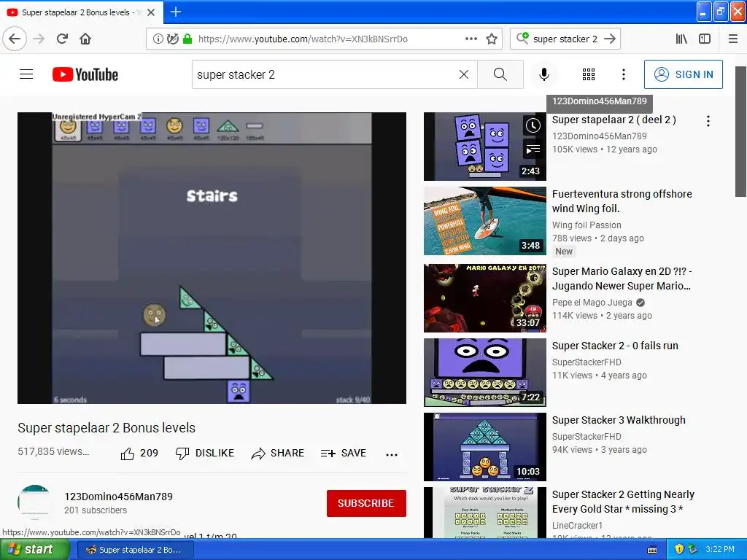Click the Super Mario Galaxy en 2D thumbnail
Screen dimensions: 747x560
pyautogui.click(x=485, y=298)
